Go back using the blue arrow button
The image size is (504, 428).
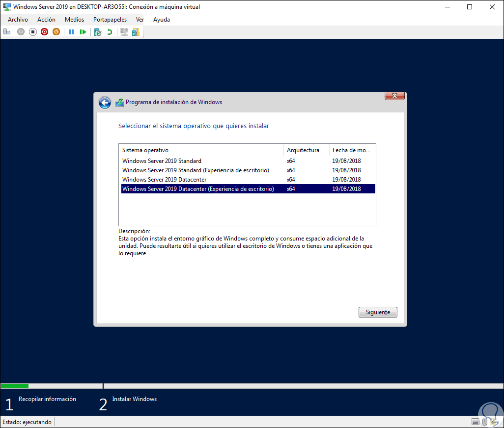[105, 103]
